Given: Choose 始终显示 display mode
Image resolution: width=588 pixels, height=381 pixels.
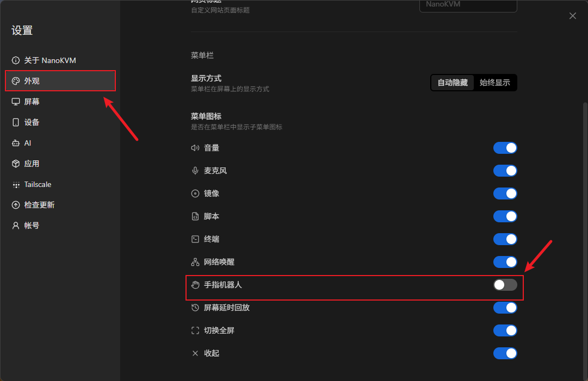Looking at the screenshot, I should point(494,83).
